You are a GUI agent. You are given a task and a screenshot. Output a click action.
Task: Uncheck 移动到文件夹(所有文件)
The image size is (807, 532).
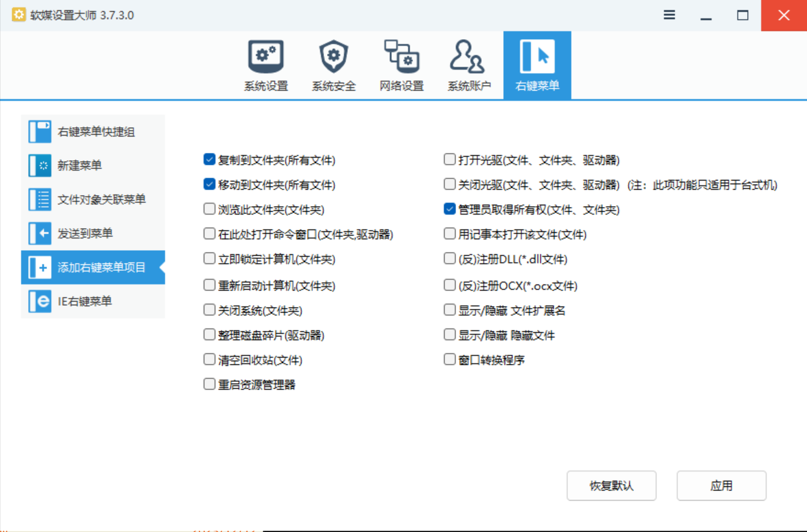(x=209, y=184)
